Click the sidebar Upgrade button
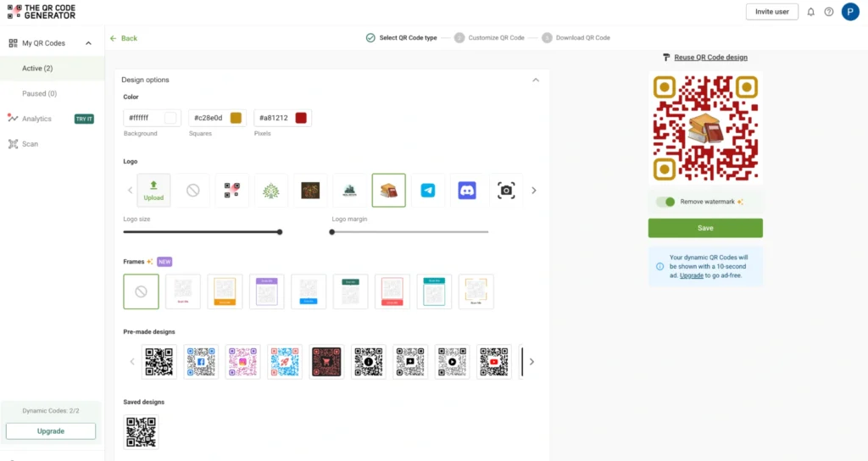 (x=51, y=431)
